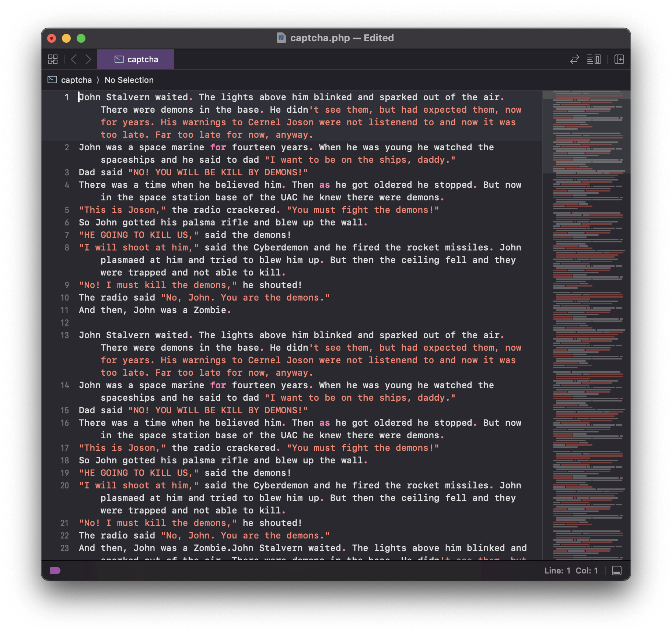Add a new editor pane
The height and width of the screenshot is (635, 672).
[619, 59]
